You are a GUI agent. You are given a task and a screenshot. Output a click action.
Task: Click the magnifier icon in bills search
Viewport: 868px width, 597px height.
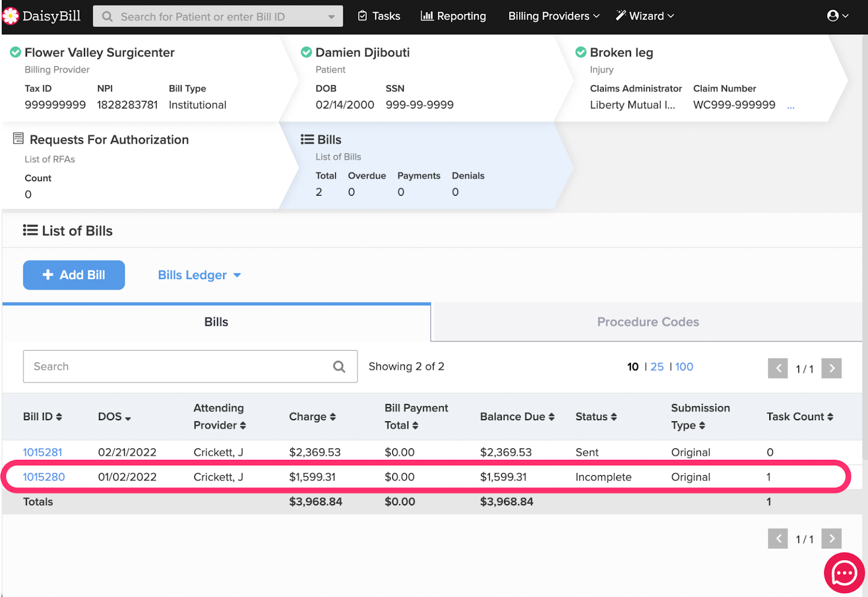coord(339,367)
